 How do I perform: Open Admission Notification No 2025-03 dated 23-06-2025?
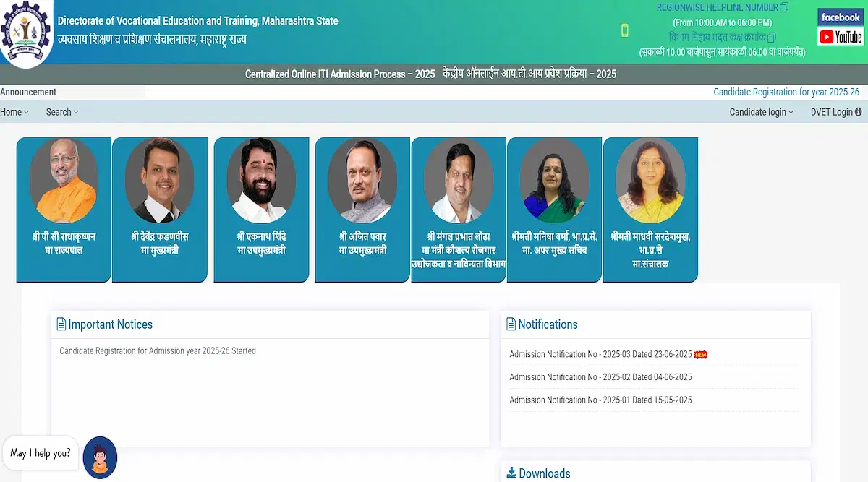600,354
